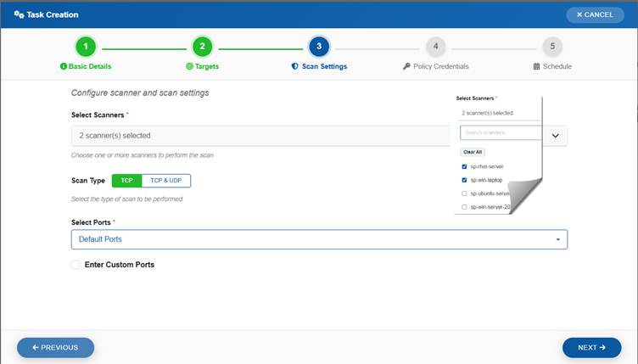Return with the Previous button
The height and width of the screenshot is (364, 638).
55,347
